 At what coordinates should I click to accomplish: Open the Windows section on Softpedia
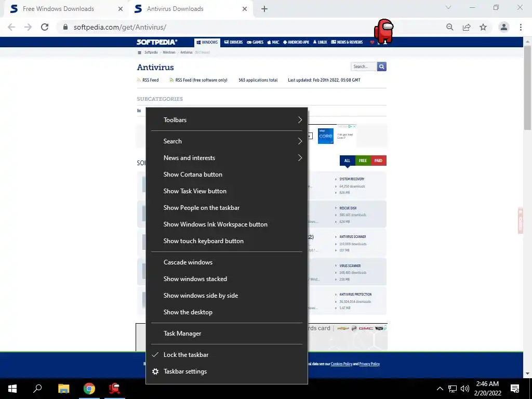[x=207, y=43]
